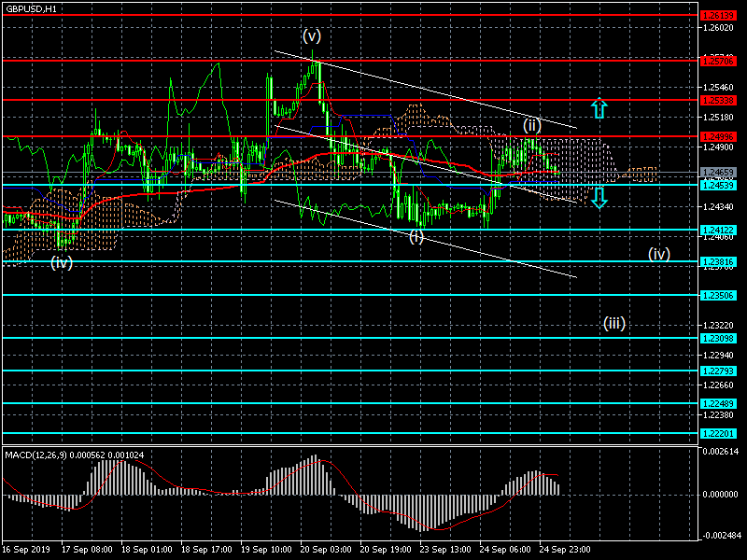Click the cyan 1.22201 price level tag
Screen dimensions: 747x560
(718, 434)
